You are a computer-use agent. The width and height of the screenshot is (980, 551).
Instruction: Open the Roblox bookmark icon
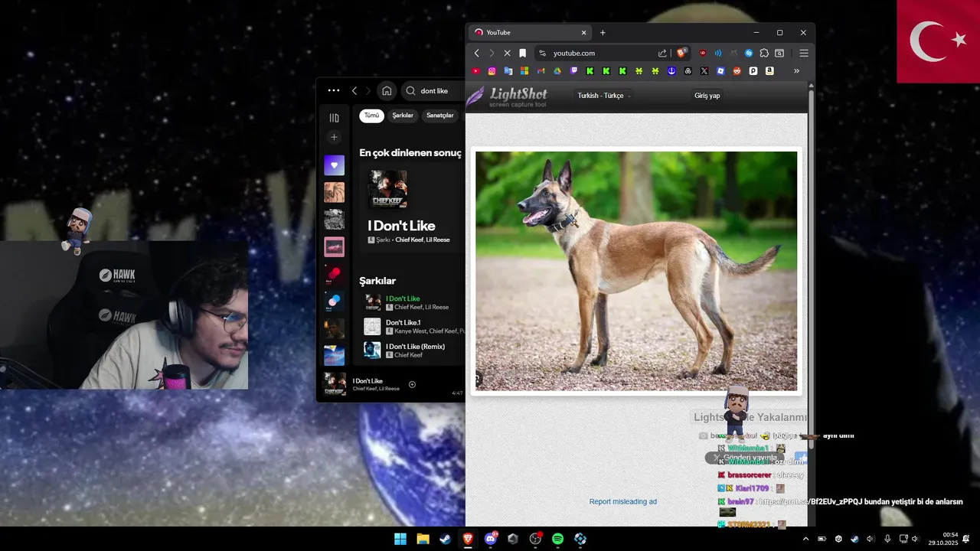pos(720,71)
